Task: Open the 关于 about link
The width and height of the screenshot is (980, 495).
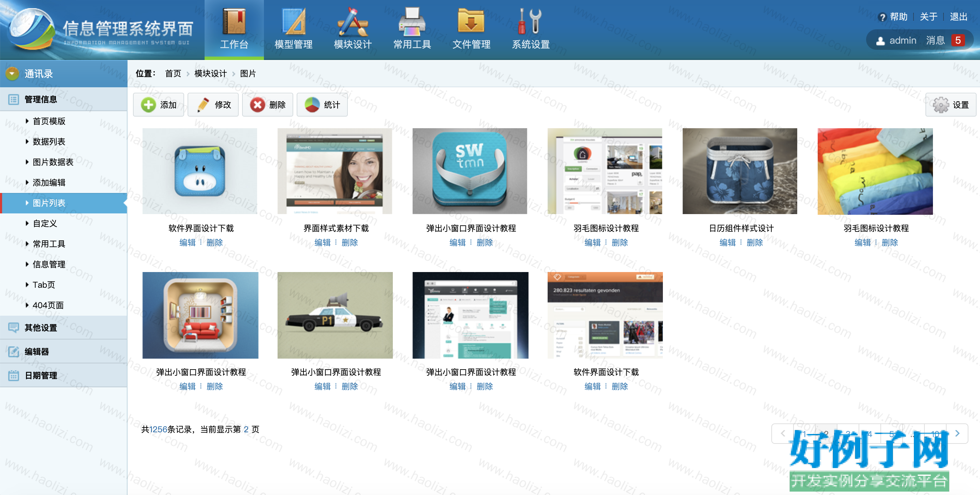Action: click(928, 17)
